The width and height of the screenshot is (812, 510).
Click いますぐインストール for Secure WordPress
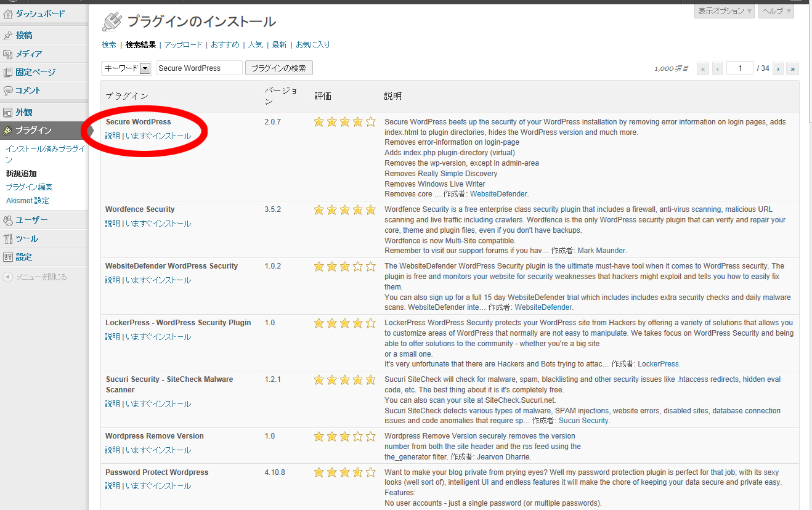(158, 136)
